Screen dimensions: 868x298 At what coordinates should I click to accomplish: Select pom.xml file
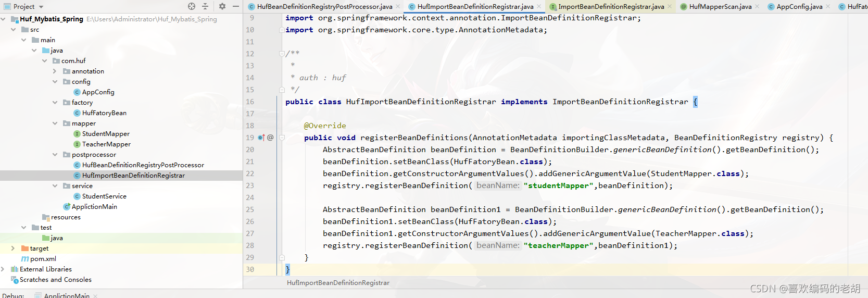43,259
